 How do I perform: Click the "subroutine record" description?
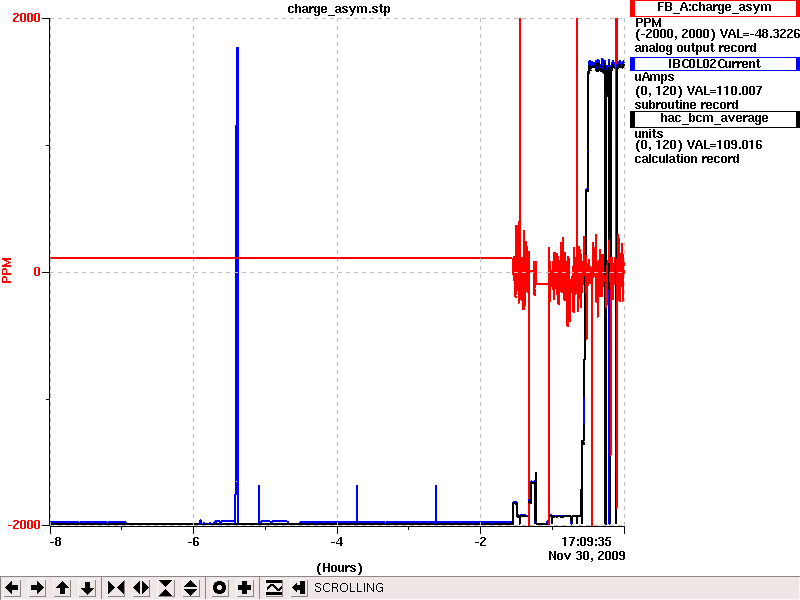(x=686, y=105)
